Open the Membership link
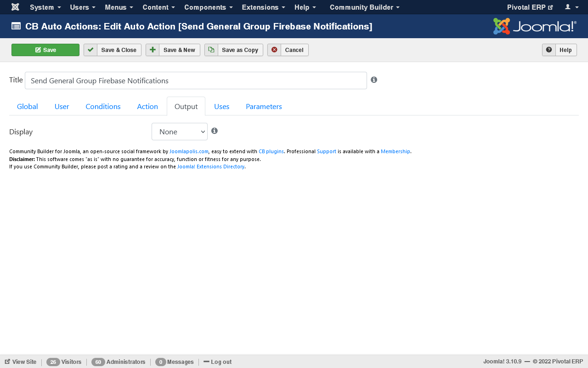 tap(396, 151)
